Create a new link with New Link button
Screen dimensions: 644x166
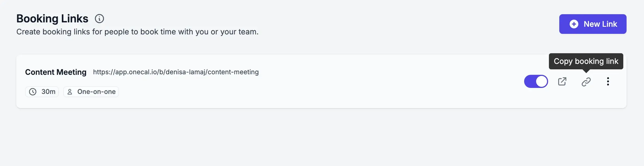click(593, 24)
